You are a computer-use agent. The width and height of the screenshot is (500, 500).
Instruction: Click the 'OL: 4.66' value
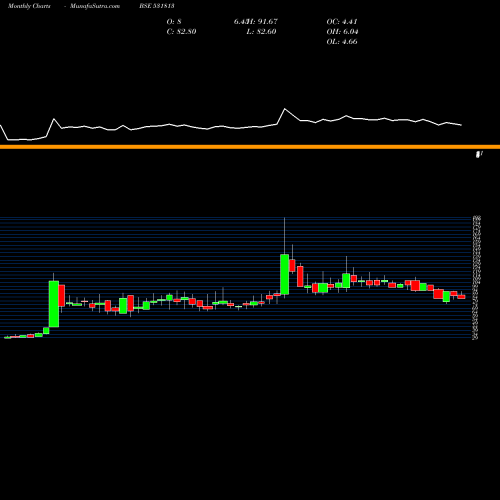point(342,42)
